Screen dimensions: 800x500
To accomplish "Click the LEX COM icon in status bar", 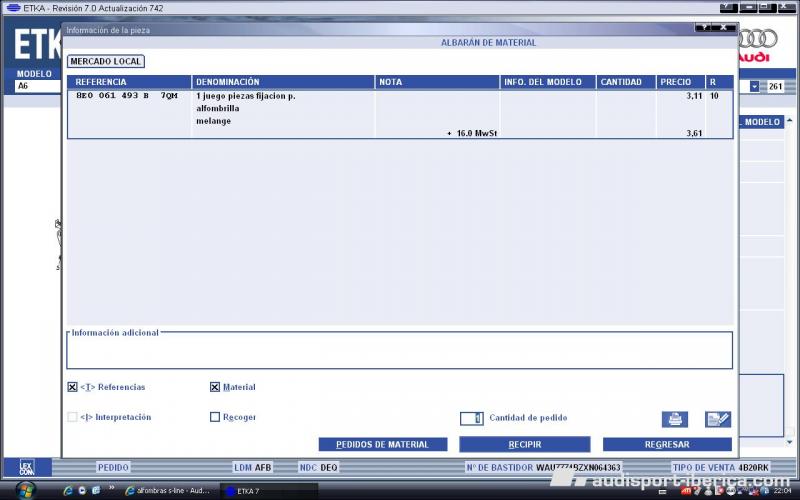I will (x=27, y=467).
